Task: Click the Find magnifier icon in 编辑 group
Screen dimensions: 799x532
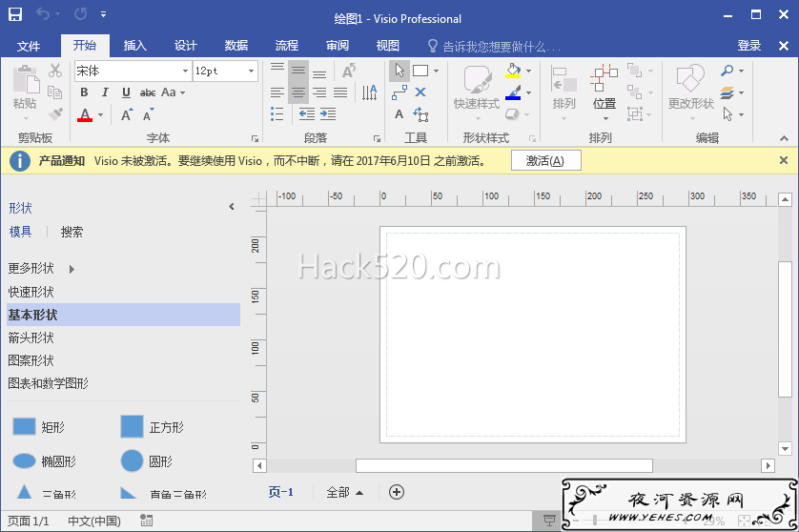Action: [727, 71]
